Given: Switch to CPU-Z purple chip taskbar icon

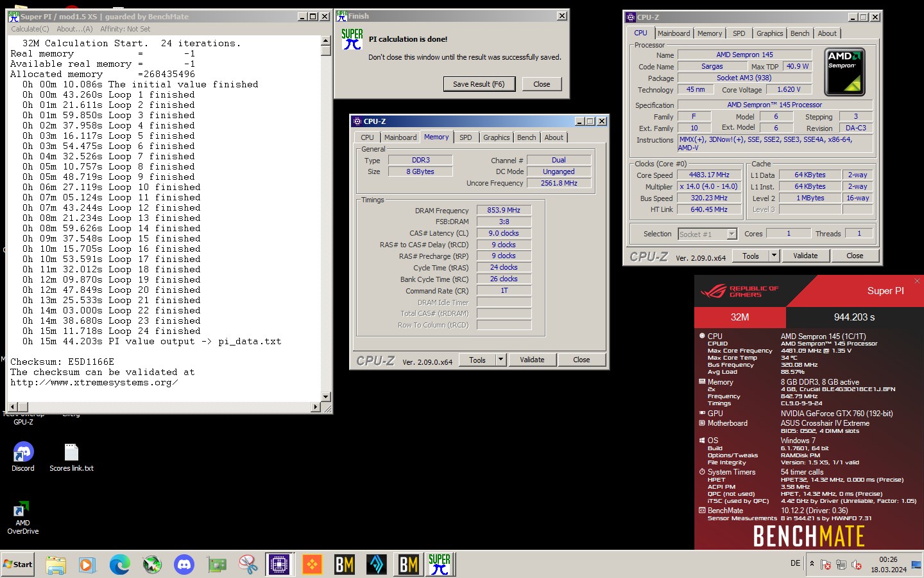Looking at the screenshot, I should pyautogui.click(x=280, y=565).
